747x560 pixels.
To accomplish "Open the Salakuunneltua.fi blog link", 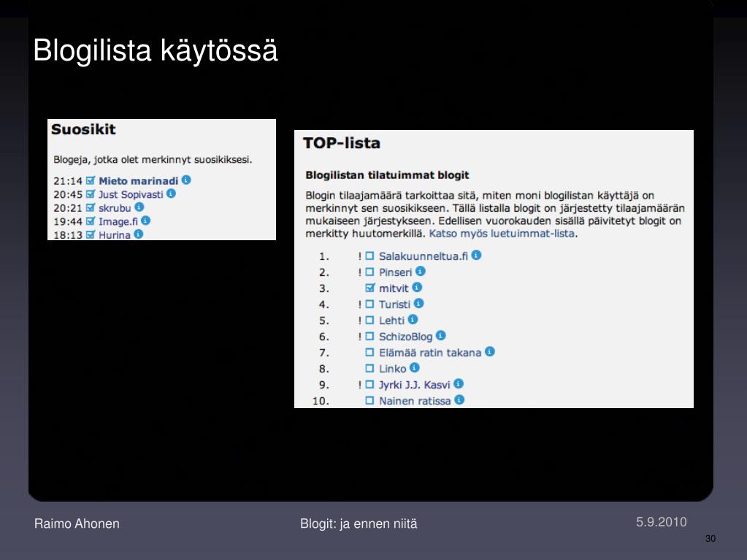I will coord(423,256).
